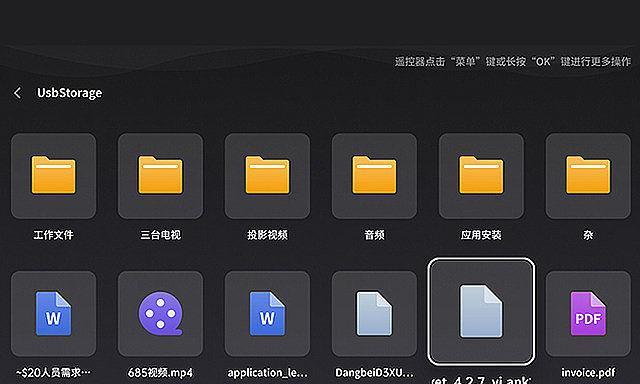The image size is (640, 384).
Task: Open the application_le... Word document
Action: coord(267,314)
